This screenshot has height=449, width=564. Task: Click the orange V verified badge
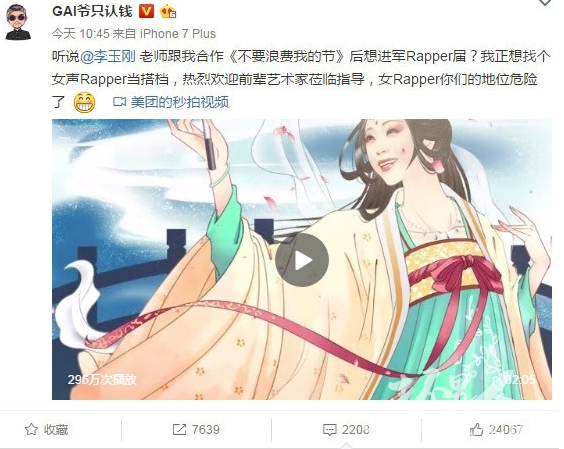tap(146, 11)
